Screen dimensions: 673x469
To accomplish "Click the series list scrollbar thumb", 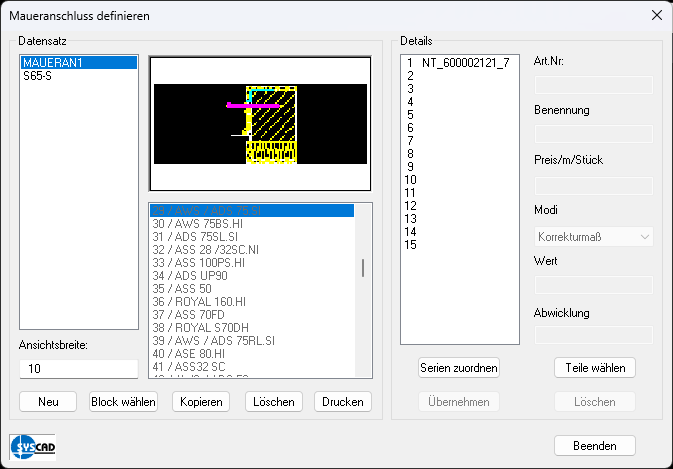I will [x=363, y=268].
